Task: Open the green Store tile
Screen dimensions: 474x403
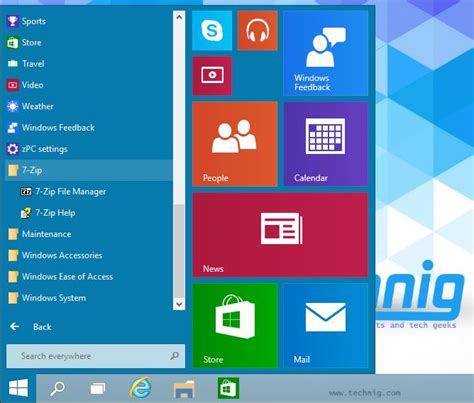Action: click(x=235, y=326)
